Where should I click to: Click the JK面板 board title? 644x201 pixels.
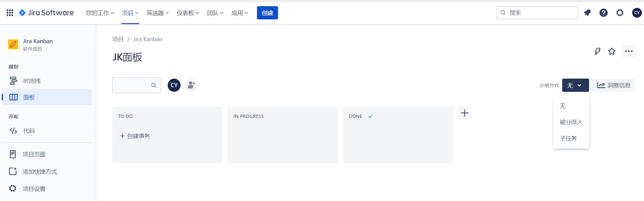[127, 57]
